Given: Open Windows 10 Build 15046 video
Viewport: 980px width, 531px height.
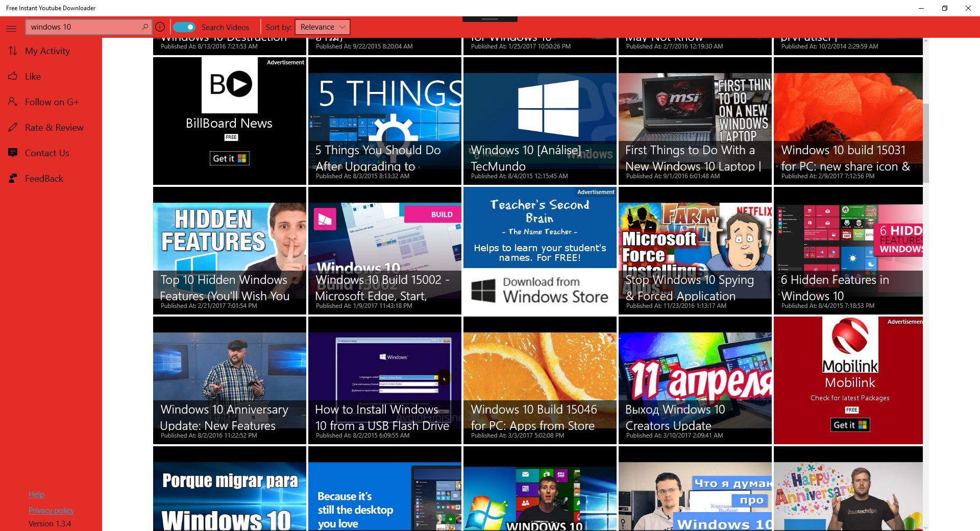Looking at the screenshot, I should pos(540,380).
